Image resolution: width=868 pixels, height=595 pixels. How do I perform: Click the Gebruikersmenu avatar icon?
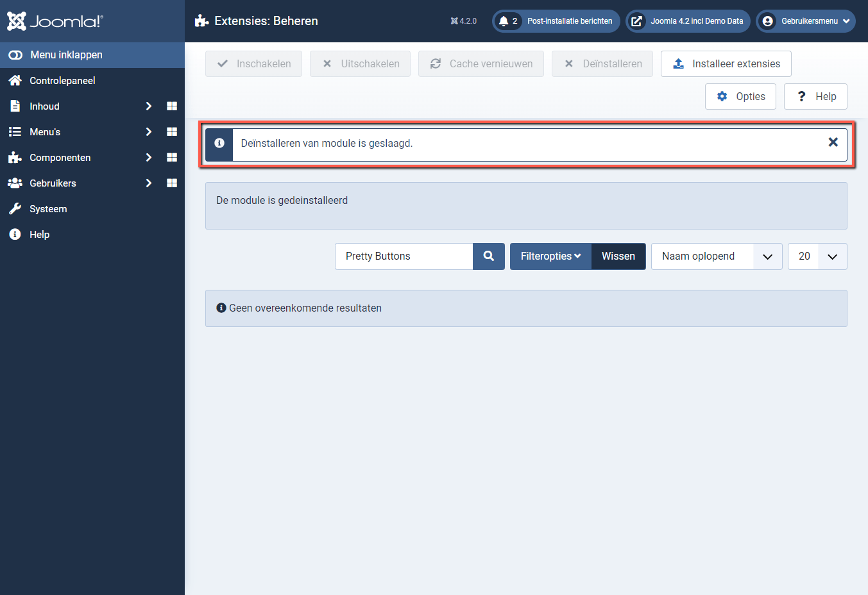(767, 21)
